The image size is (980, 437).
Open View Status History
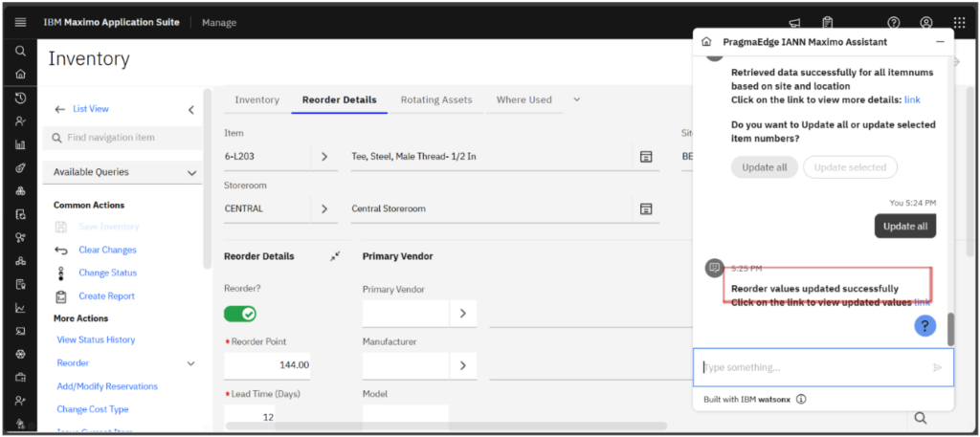pos(96,339)
